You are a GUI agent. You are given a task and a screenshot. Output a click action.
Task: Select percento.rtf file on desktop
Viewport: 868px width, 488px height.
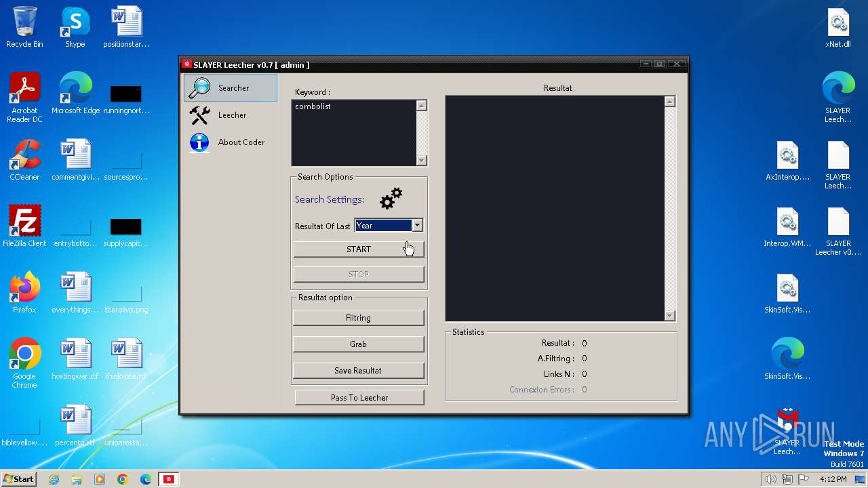[x=75, y=426]
